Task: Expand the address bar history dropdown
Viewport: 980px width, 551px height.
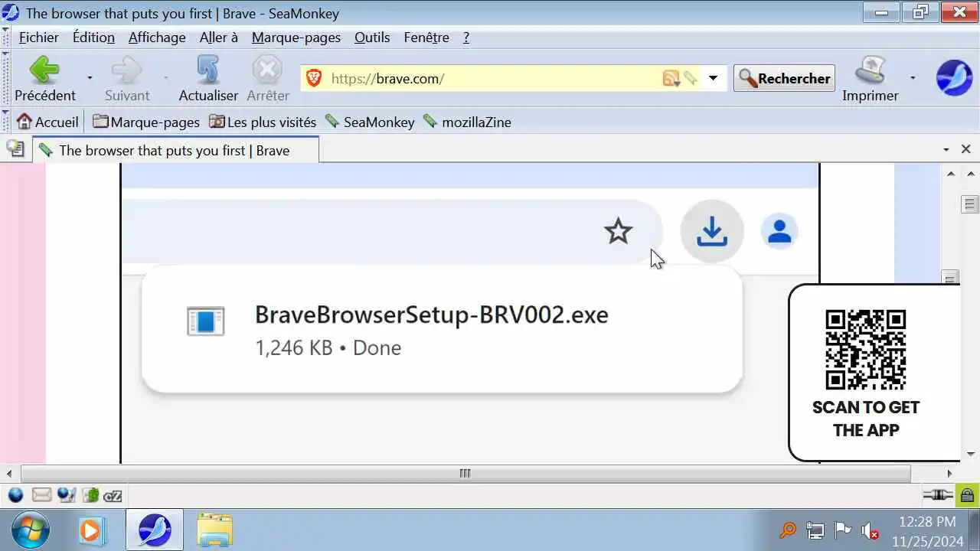Action: pos(713,78)
